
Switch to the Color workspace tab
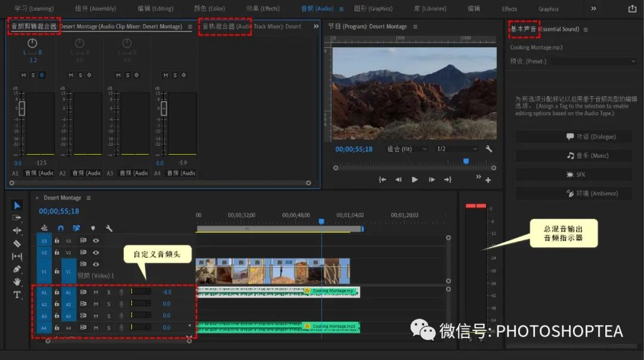pos(209,9)
